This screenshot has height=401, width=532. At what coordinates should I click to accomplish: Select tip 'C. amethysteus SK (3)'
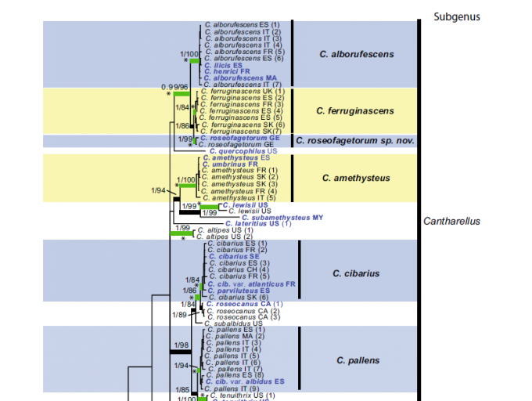[239, 184]
